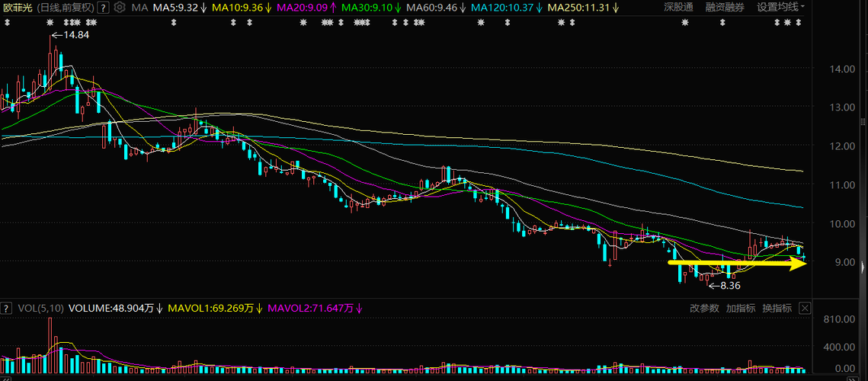Select the MAVOL1:69.269万 readout
Viewport: 868px width, 381px height.
pyautogui.click(x=216, y=309)
